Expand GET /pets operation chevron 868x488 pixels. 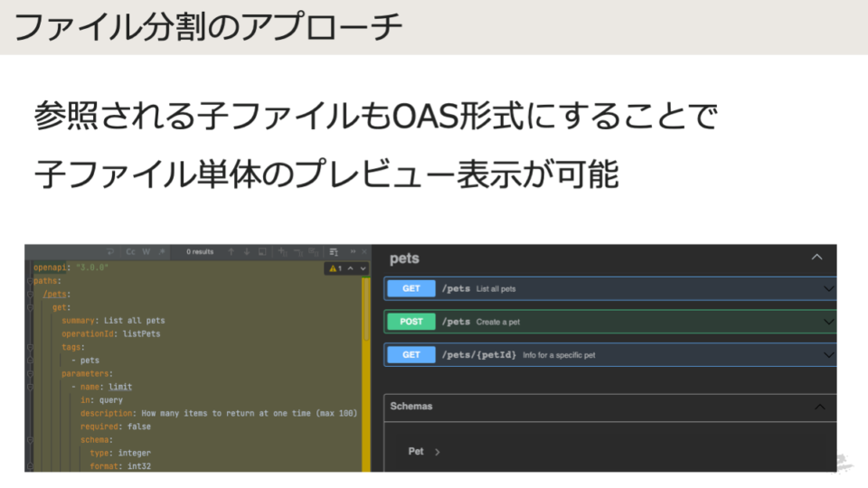pyautogui.click(x=828, y=289)
